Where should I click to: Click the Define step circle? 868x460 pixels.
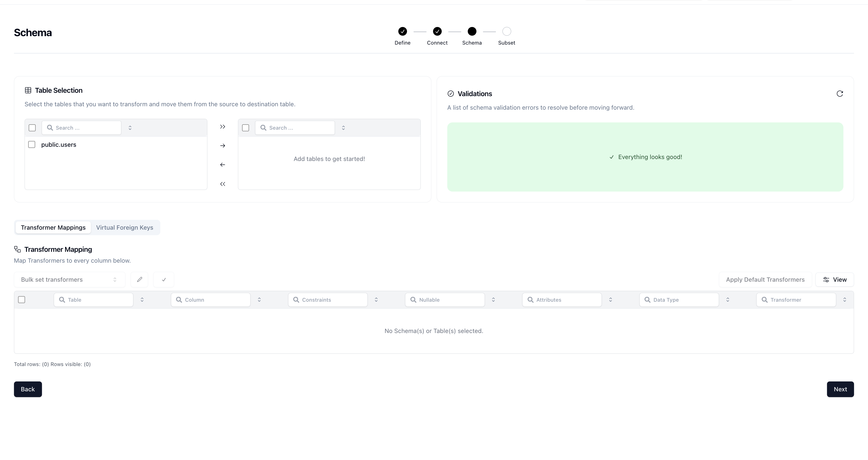click(402, 31)
